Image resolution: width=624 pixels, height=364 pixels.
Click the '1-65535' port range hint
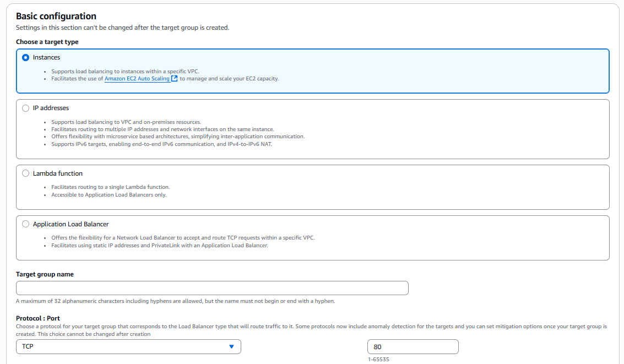tap(378, 360)
